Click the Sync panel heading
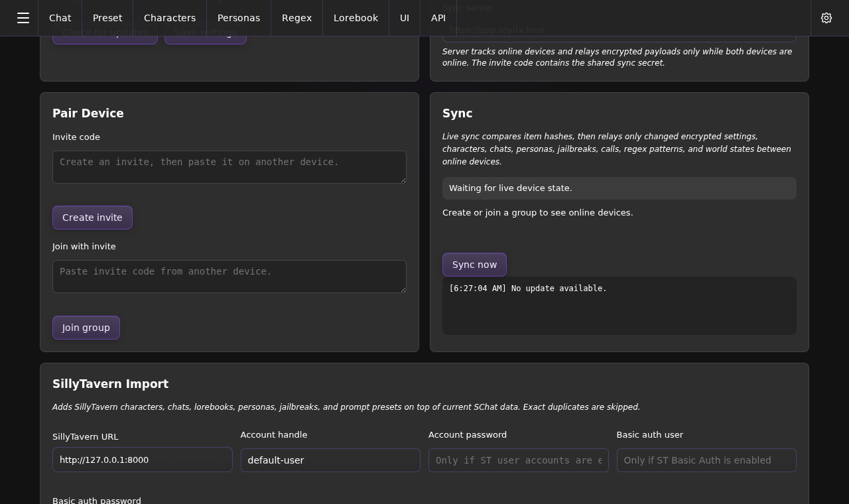The image size is (849, 504). coord(458,113)
